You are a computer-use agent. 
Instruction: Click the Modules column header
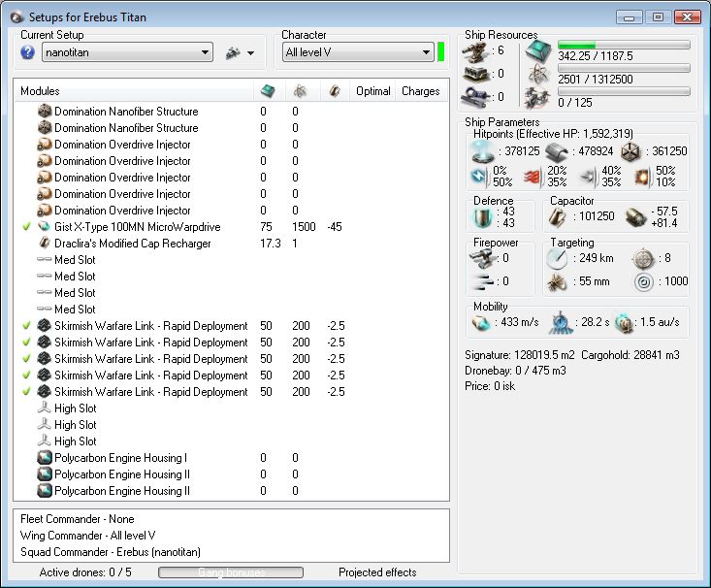pyautogui.click(x=133, y=91)
